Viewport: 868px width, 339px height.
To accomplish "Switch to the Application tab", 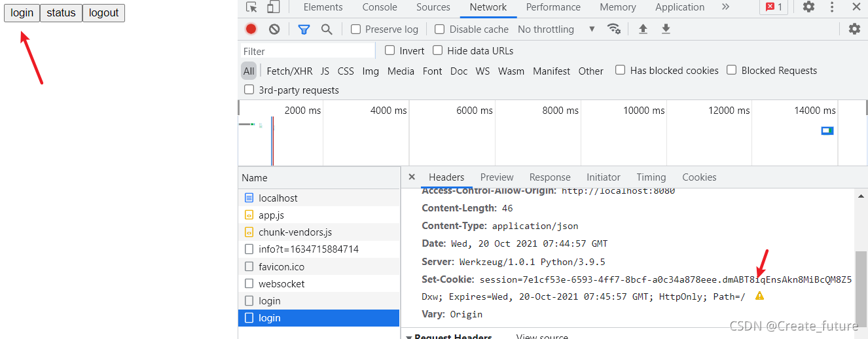I will click(679, 7).
